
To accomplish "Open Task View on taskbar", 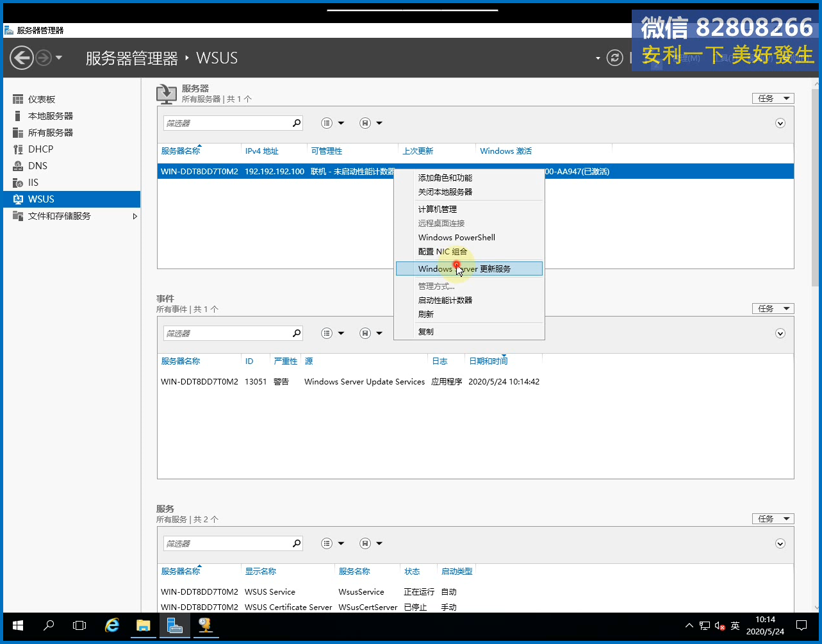I will (x=79, y=625).
